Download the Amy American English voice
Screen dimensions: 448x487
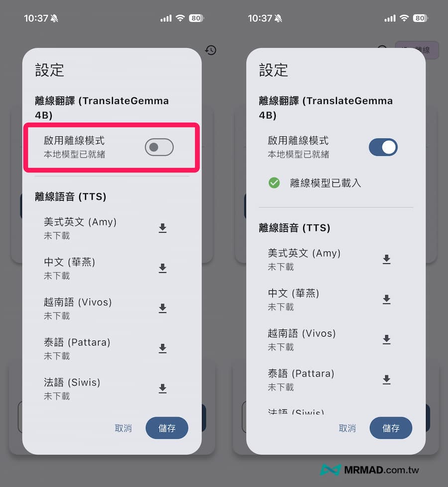click(162, 228)
